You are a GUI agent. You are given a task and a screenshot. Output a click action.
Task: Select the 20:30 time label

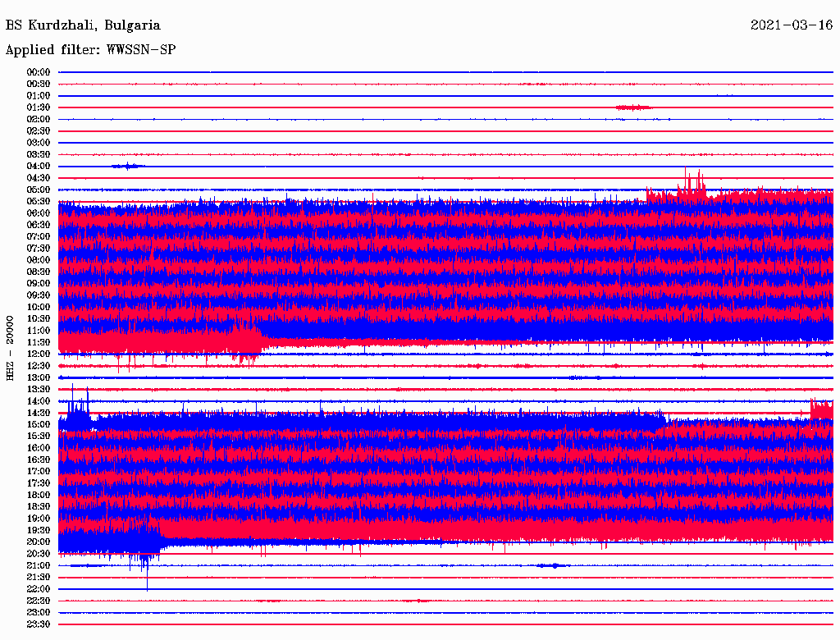tap(39, 553)
